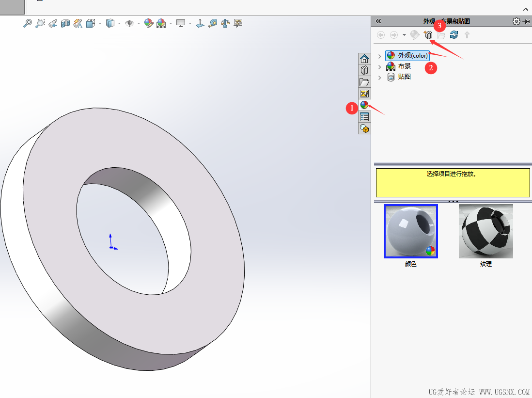Expand the 布景 tree node

[x=379, y=67]
